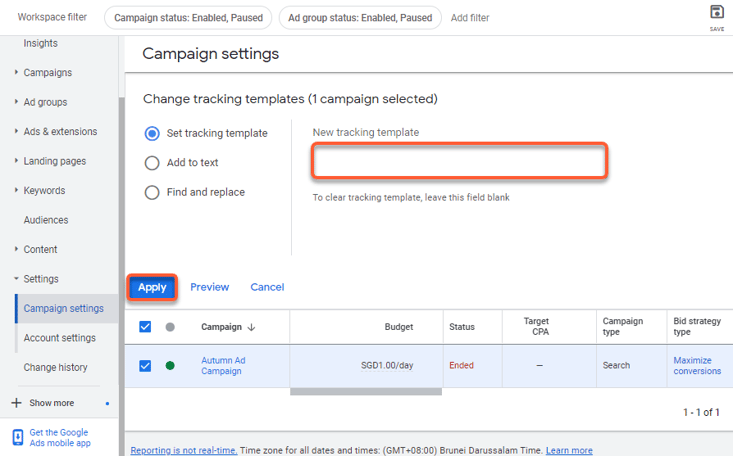
Task: Click the Save icon at top right
Action: point(716,13)
